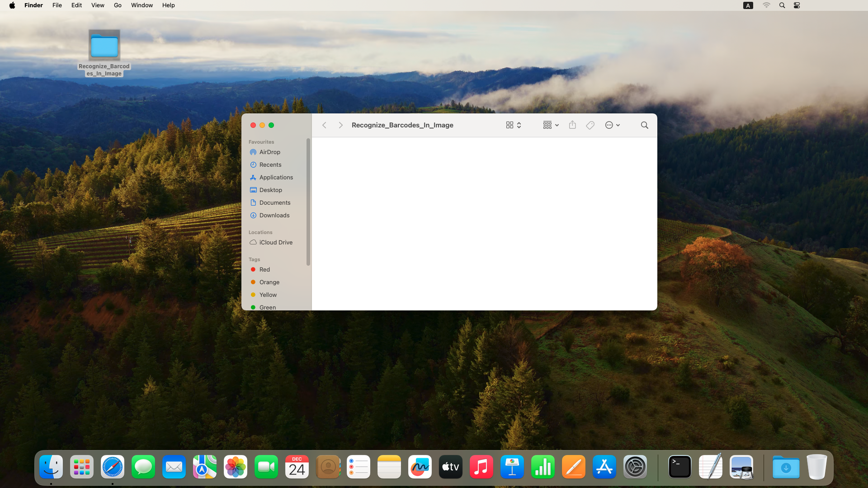The width and height of the screenshot is (868, 488).
Task: Select Applications in the sidebar
Action: click(x=276, y=178)
